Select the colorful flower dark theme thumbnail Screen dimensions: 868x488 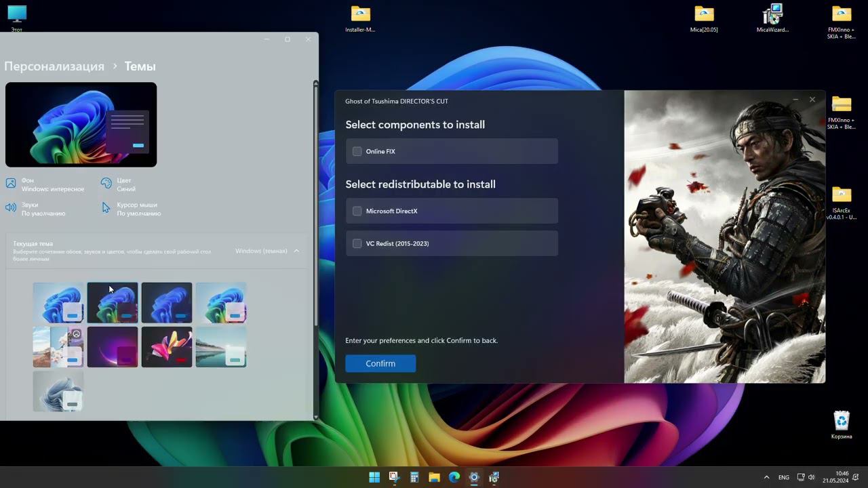pos(167,347)
